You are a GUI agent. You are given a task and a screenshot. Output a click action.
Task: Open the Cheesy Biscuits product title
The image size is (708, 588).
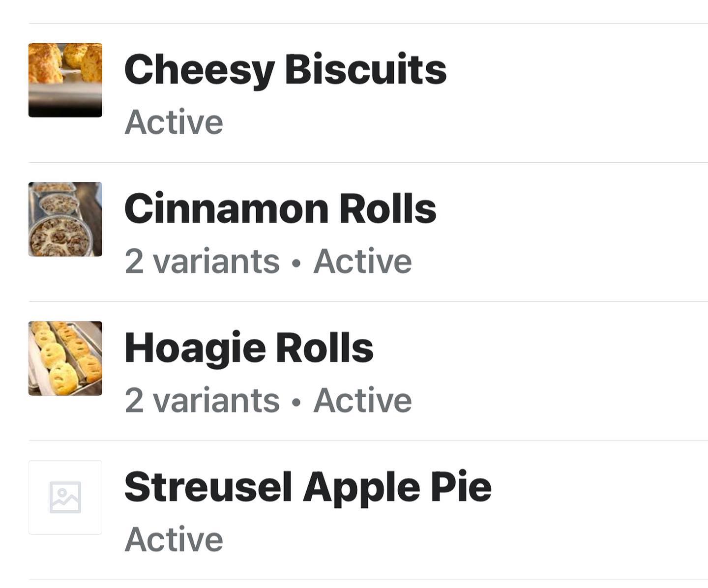[285, 70]
